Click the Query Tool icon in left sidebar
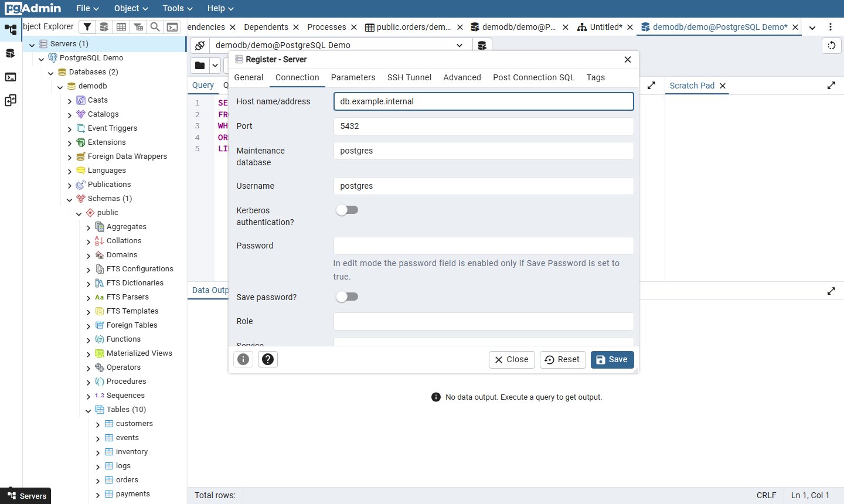Viewport: 844px width, 504px height. [x=11, y=53]
